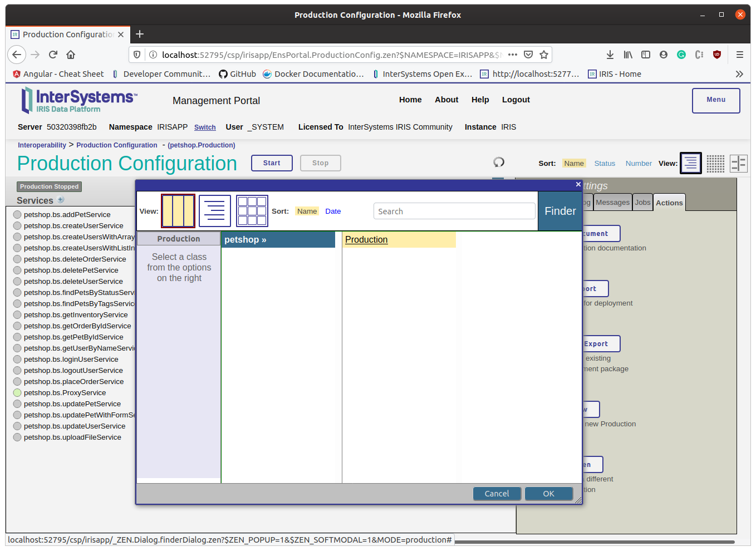Open Interoperability breadcrumb link
This screenshot has width=756, height=551.
click(42, 145)
